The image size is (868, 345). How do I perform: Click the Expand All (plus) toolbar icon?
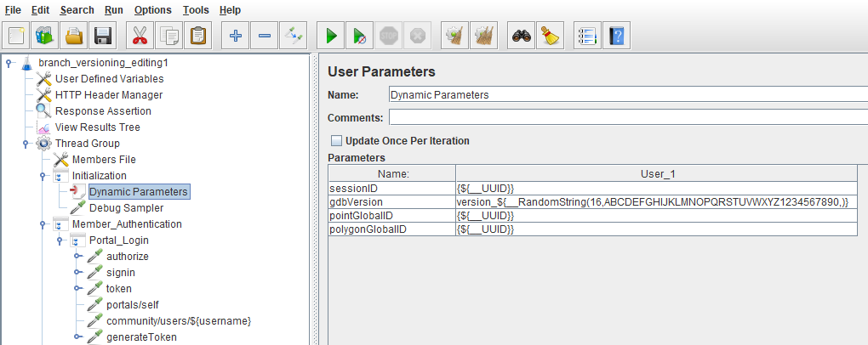[x=236, y=36]
